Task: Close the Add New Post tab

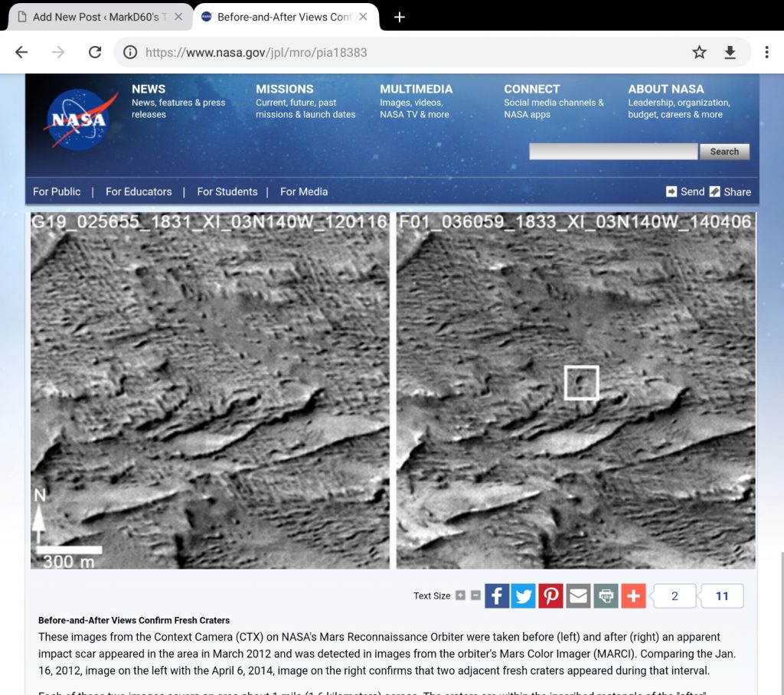Action: pyautogui.click(x=178, y=17)
